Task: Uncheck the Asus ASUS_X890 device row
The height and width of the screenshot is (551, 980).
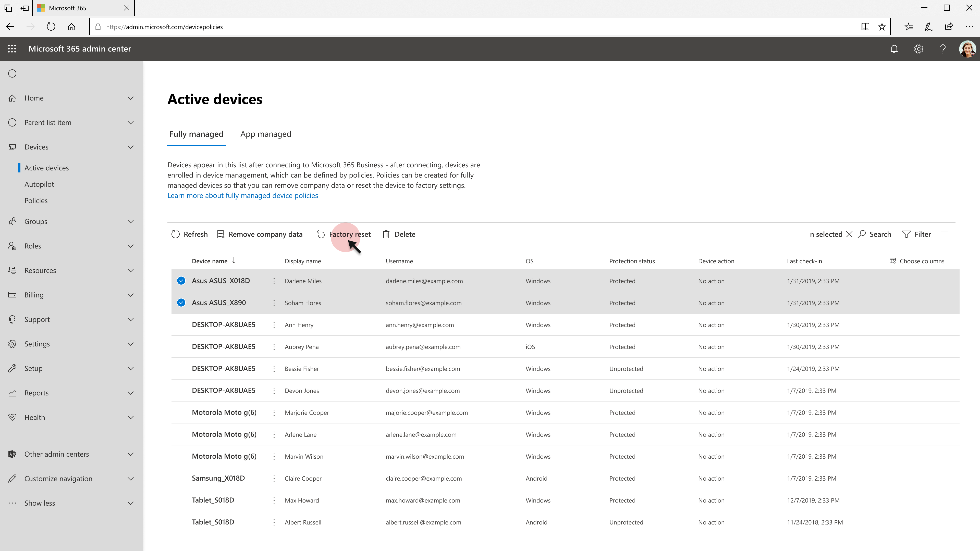Action: [x=181, y=303]
